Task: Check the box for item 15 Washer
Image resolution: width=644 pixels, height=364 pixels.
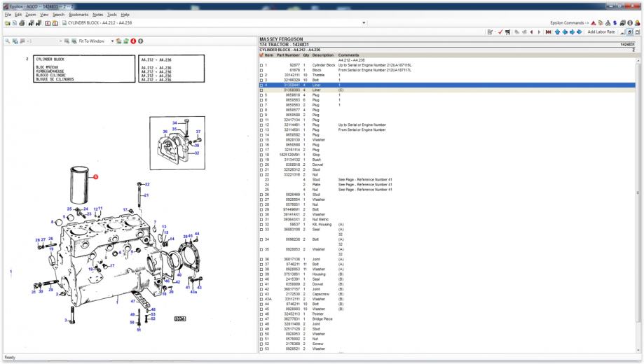Action: pyautogui.click(x=261, y=140)
